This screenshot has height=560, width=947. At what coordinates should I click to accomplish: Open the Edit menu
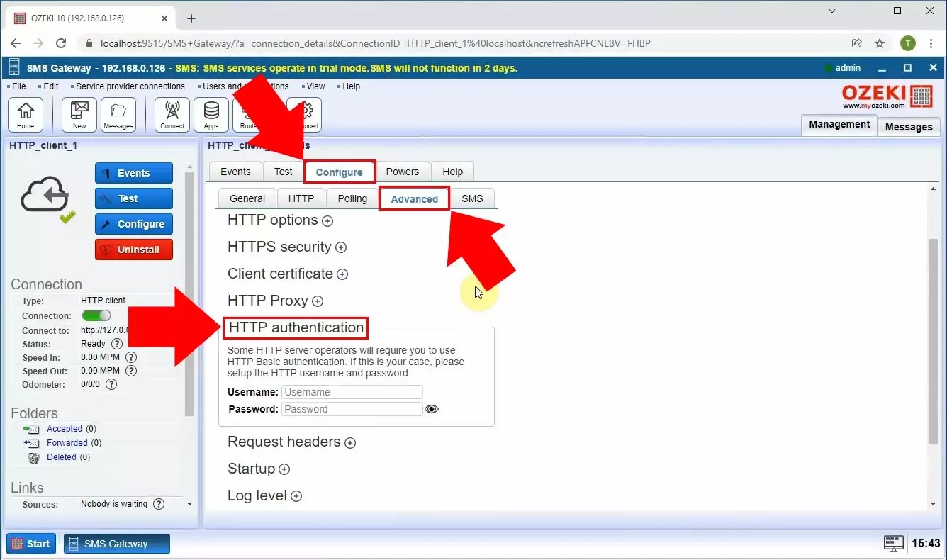(x=49, y=86)
